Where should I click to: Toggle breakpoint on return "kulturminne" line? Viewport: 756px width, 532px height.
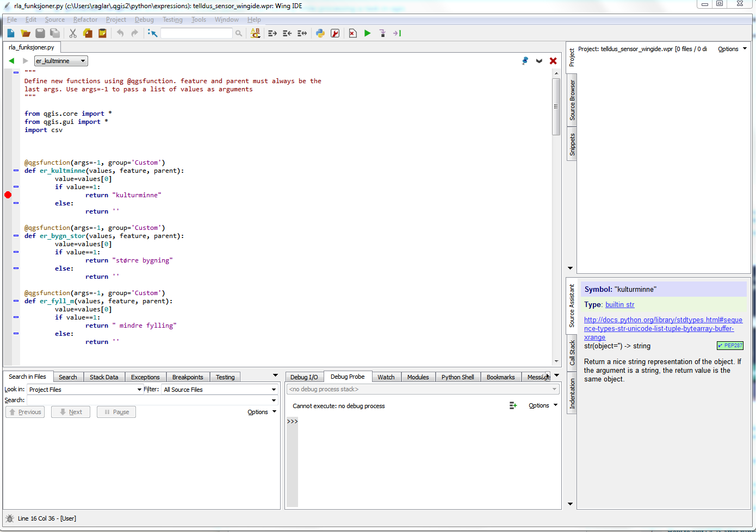[x=8, y=195]
